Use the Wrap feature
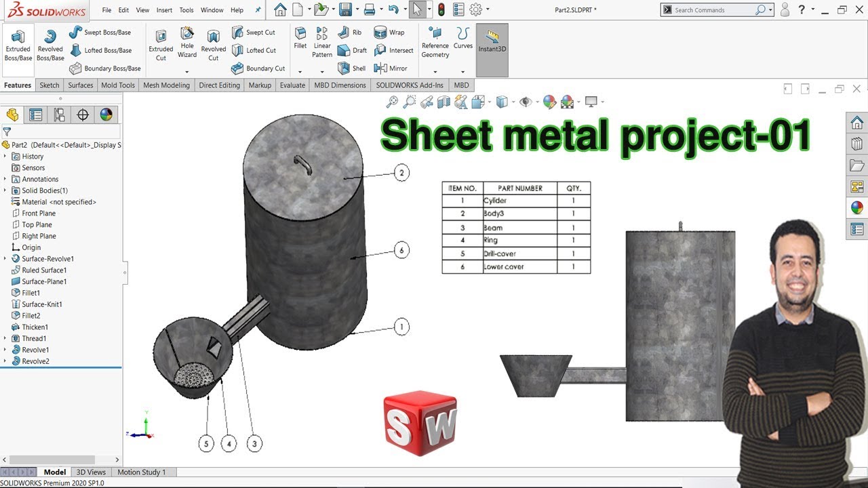The width and height of the screenshot is (868, 488). point(389,33)
